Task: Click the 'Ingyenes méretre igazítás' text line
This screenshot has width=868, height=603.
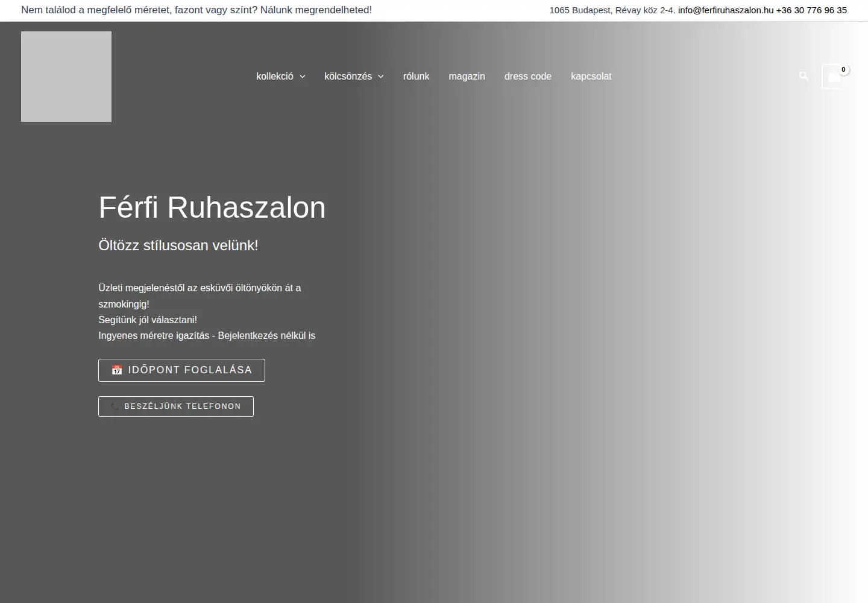Action: tap(207, 335)
